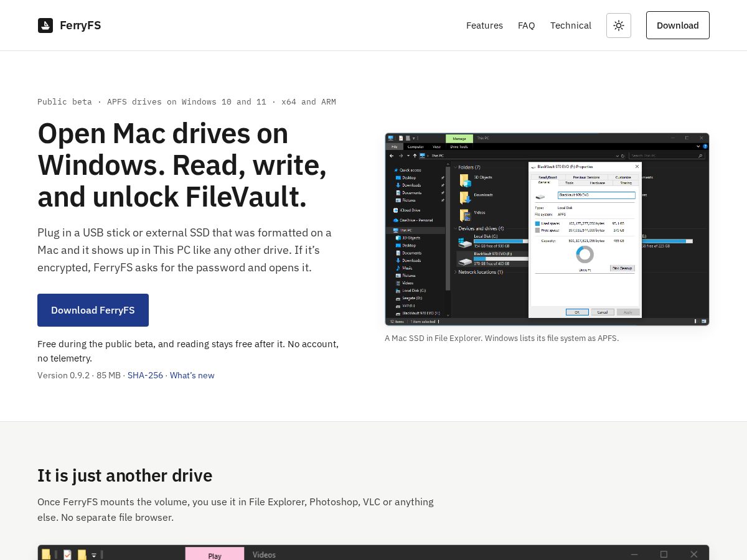The image size is (747, 560).
Task: Open the File Explorer properties screenshot
Action: click(x=547, y=229)
